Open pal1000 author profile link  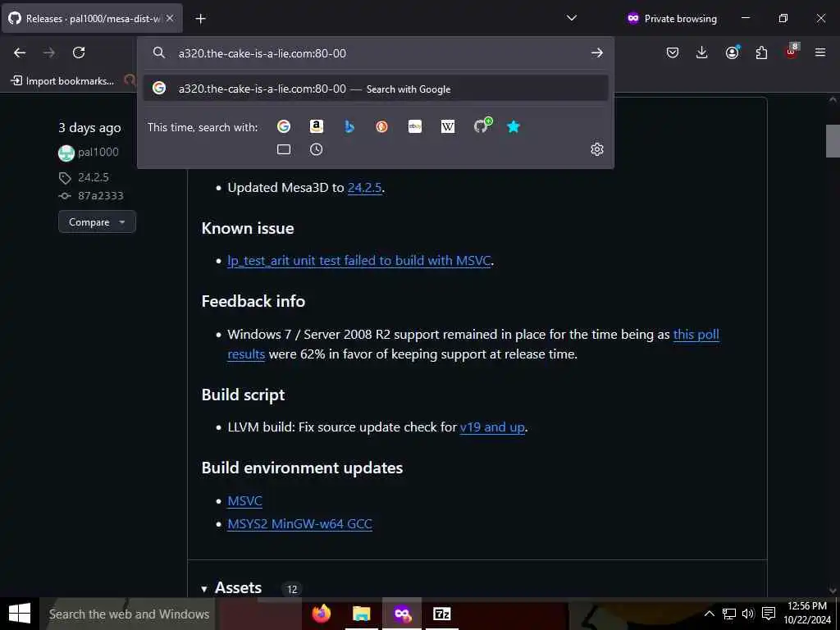[98, 152]
